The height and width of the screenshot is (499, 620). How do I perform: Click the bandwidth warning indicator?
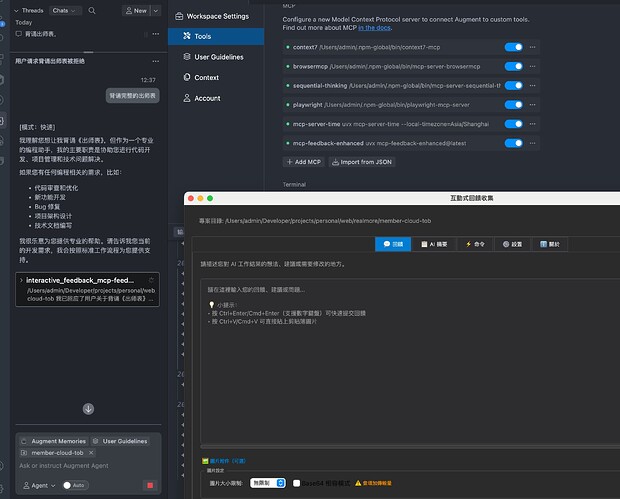(x=373, y=483)
